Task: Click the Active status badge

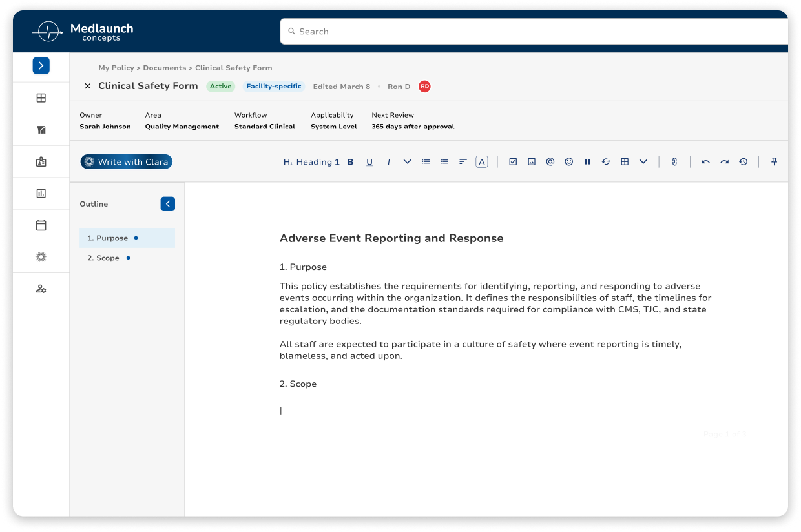Action: pos(220,86)
